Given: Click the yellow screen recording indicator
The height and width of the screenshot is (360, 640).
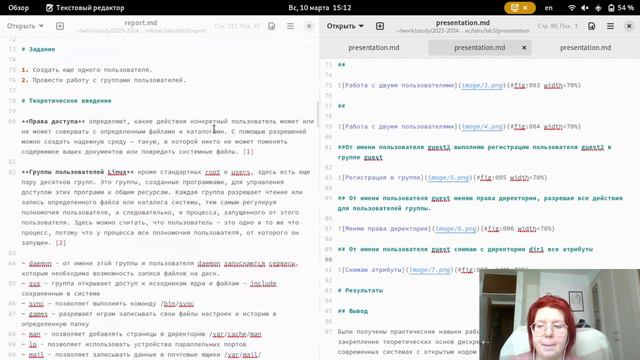Looking at the screenshot, I should (520, 8).
